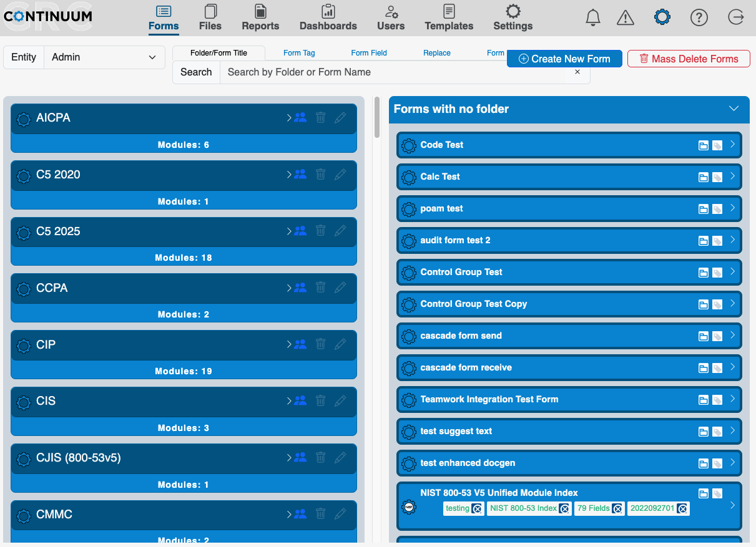
Task: Click the Mass Delete Forms button
Action: pos(688,59)
